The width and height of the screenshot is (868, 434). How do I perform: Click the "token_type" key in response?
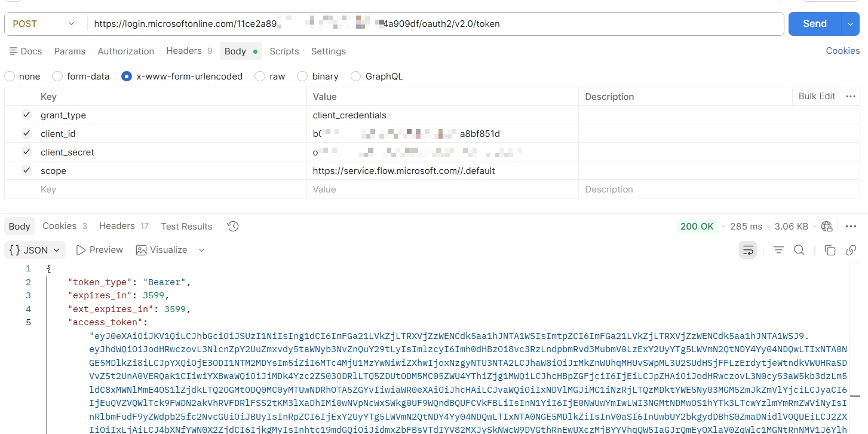(102, 282)
